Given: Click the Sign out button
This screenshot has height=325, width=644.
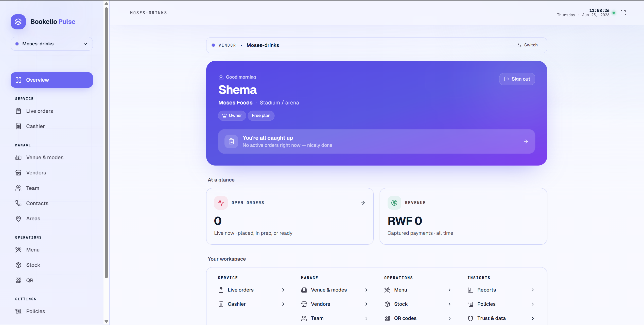Looking at the screenshot, I should (517, 79).
